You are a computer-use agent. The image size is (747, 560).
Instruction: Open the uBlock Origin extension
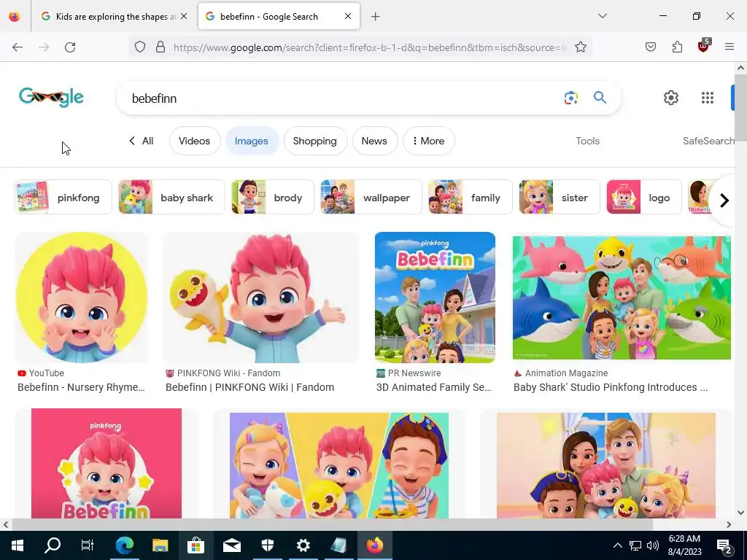tap(704, 46)
